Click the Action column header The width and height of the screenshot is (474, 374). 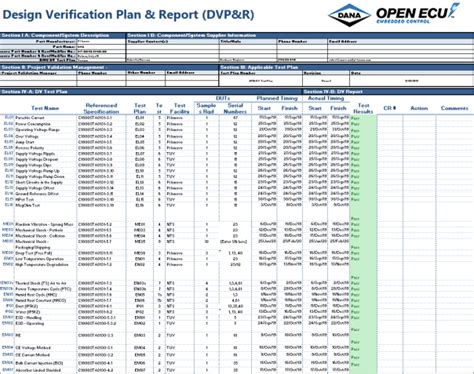pos(419,108)
